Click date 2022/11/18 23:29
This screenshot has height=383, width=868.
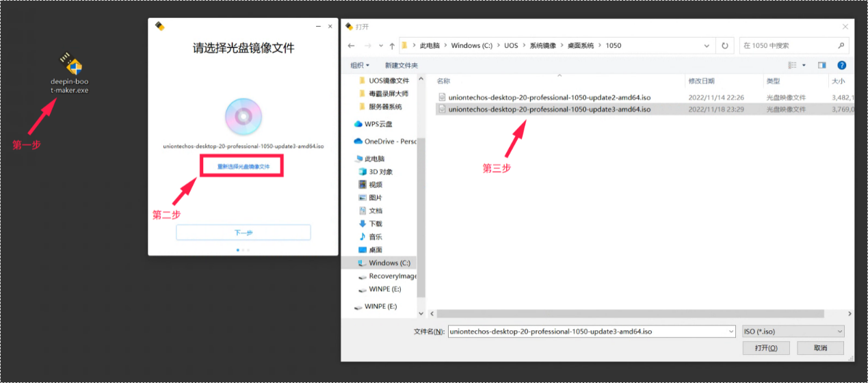[716, 109]
